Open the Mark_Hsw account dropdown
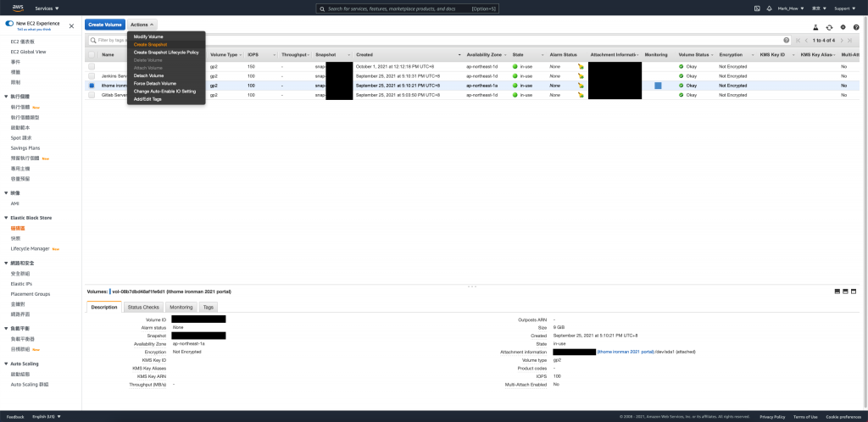Image resolution: width=868 pixels, height=422 pixels. click(792, 8)
